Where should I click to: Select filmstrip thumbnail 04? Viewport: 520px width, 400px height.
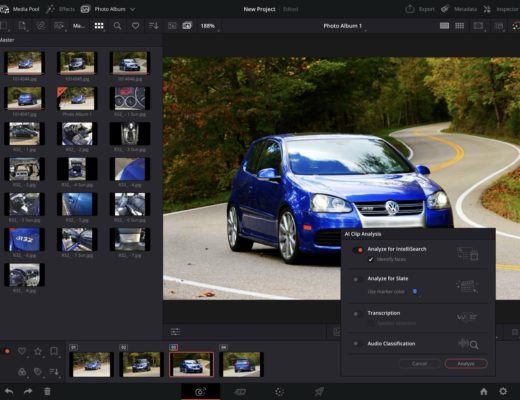242,365
